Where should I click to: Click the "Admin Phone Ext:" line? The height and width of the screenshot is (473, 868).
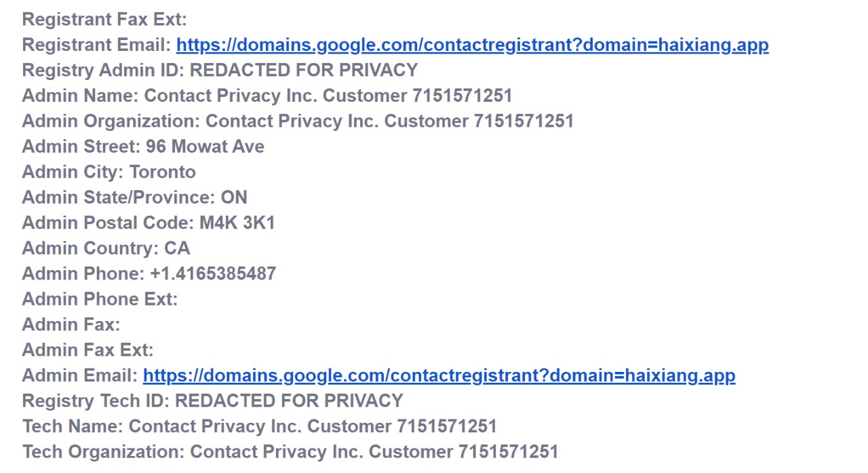tap(100, 299)
